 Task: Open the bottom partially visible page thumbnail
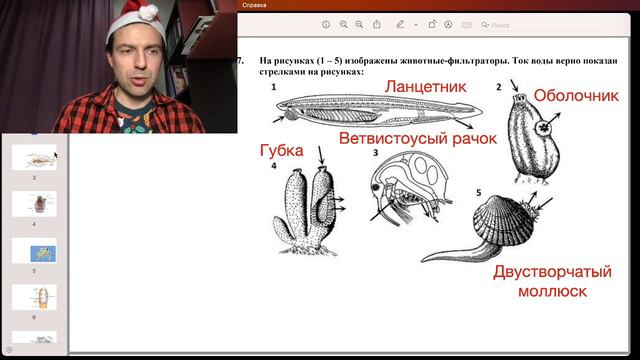[34, 337]
